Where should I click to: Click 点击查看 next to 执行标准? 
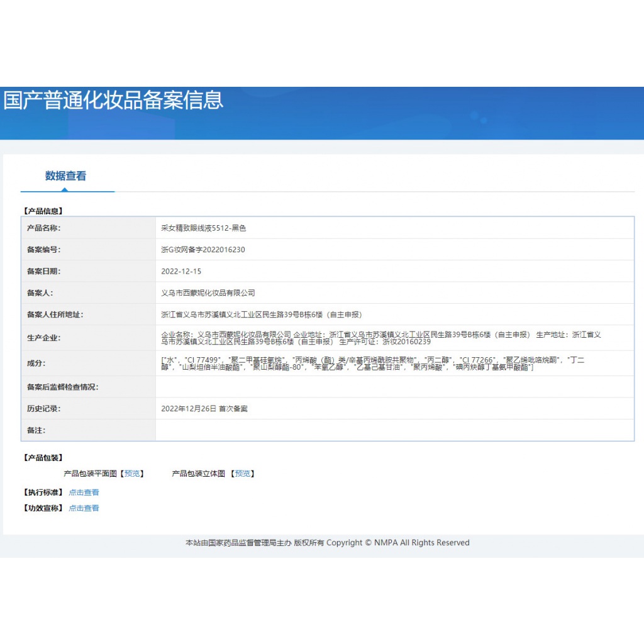pos(84,492)
